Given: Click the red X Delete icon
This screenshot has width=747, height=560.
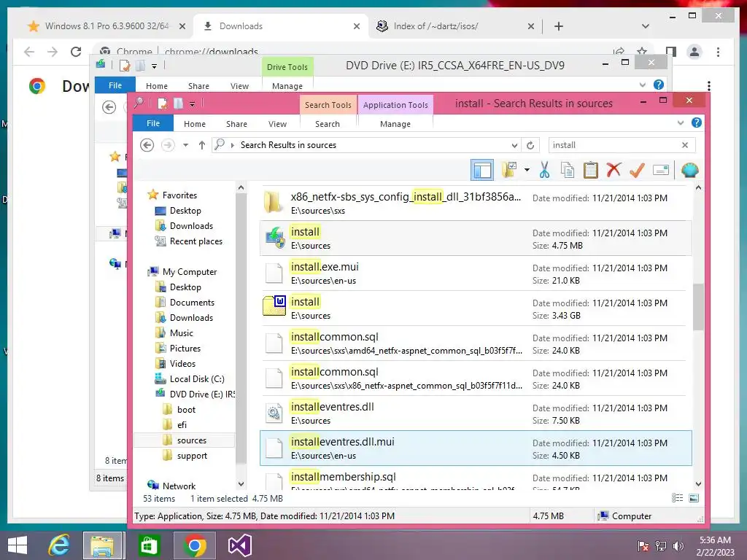Looking at the screenshot, I should tap(614, 169).
